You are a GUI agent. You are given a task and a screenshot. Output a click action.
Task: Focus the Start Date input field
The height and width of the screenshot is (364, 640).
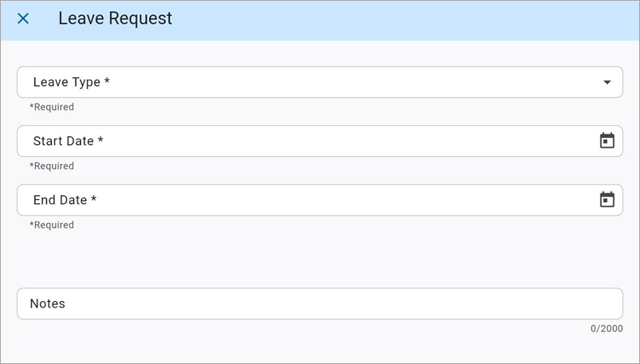(319, 141)
